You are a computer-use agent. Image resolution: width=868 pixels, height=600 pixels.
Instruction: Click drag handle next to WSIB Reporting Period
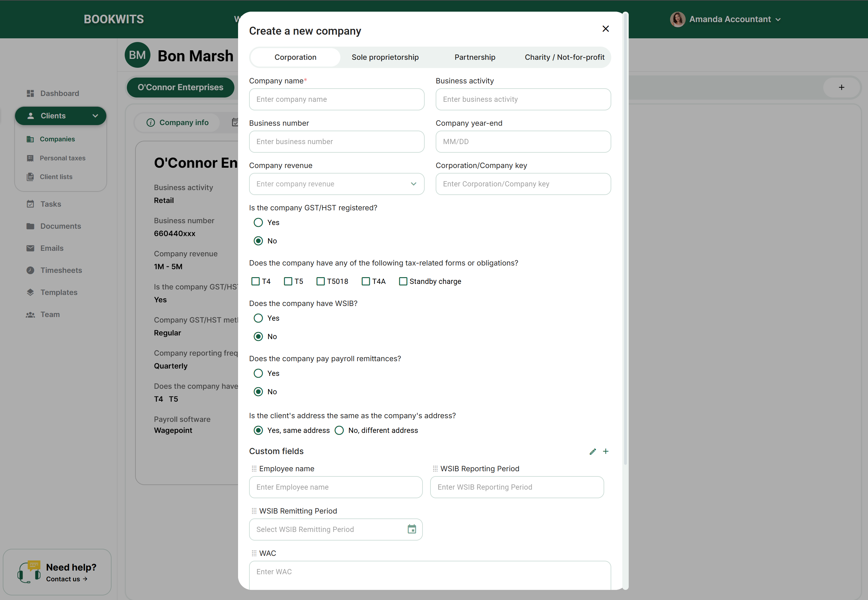click(x=435, y=469)
